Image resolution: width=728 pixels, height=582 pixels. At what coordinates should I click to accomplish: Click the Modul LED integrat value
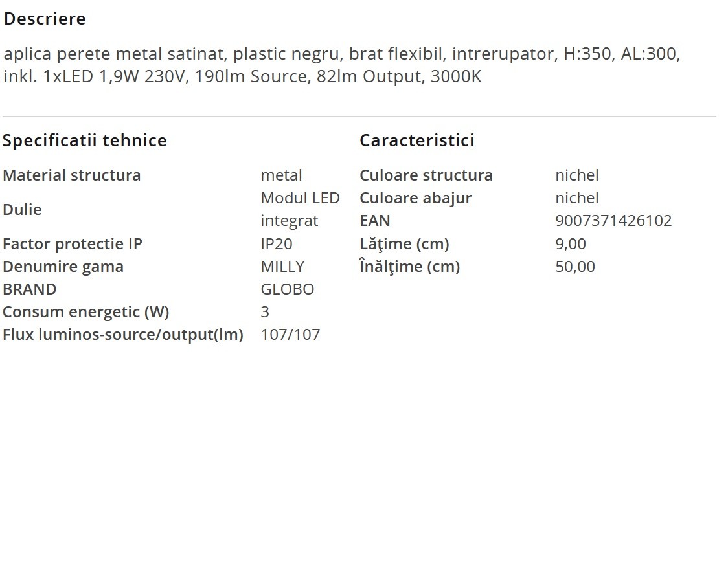tap(300, 209)
